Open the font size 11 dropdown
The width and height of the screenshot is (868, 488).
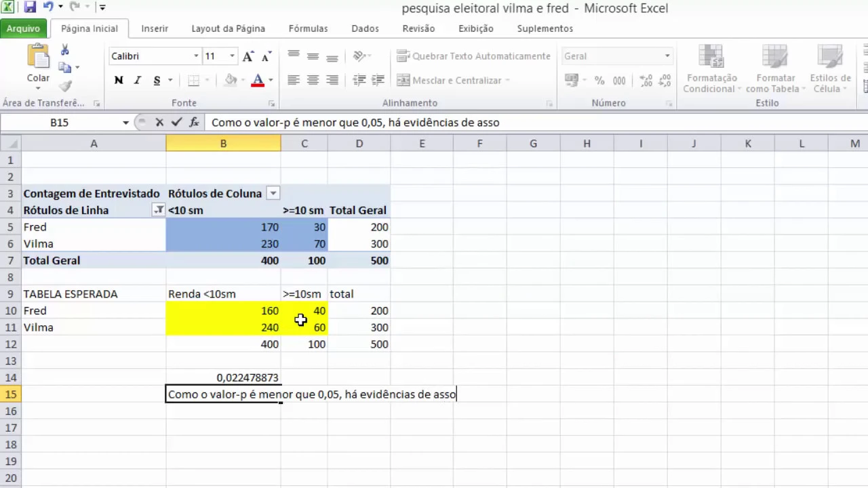pyautogui.click(x=232, y=56)
